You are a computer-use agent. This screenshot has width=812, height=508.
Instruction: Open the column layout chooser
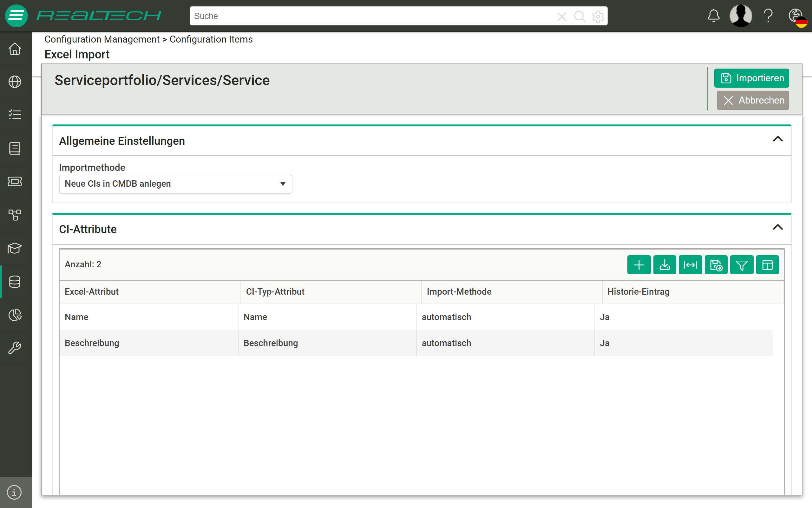(767, 265)
